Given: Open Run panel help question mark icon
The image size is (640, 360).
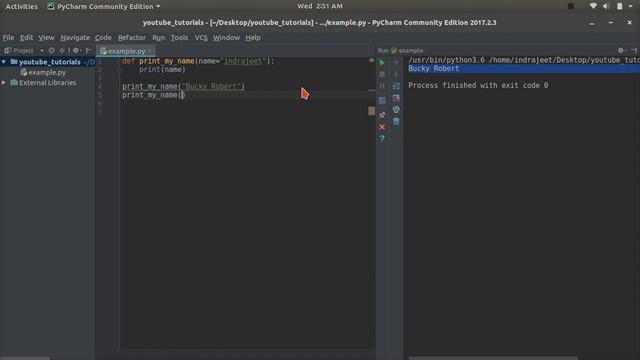Looking at the screenshot, I should click(x=382, y=139).
